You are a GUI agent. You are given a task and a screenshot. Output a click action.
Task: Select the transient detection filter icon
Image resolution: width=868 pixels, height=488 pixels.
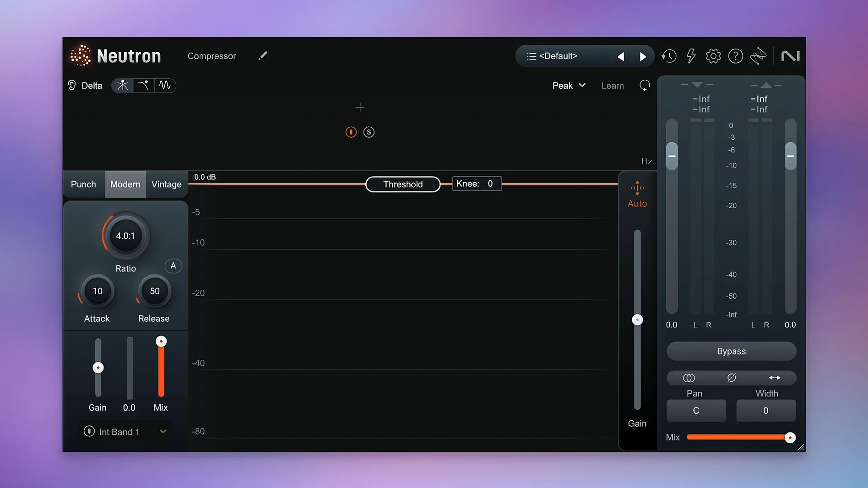122,86
